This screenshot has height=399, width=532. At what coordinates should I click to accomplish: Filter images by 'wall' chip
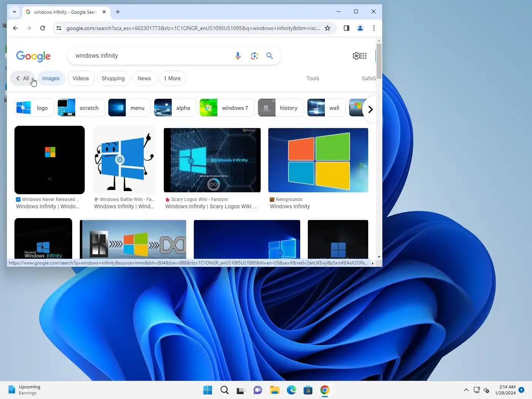[x=326, y=108]
